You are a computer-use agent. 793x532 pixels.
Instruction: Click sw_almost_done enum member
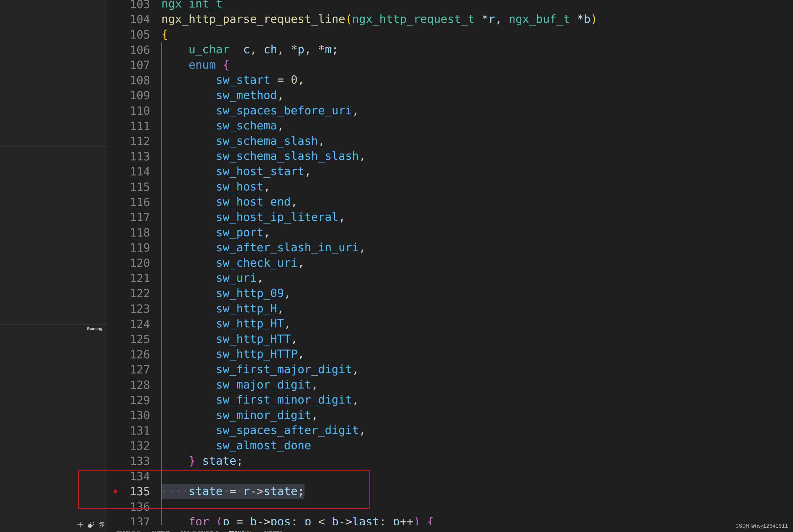point(263,446)
